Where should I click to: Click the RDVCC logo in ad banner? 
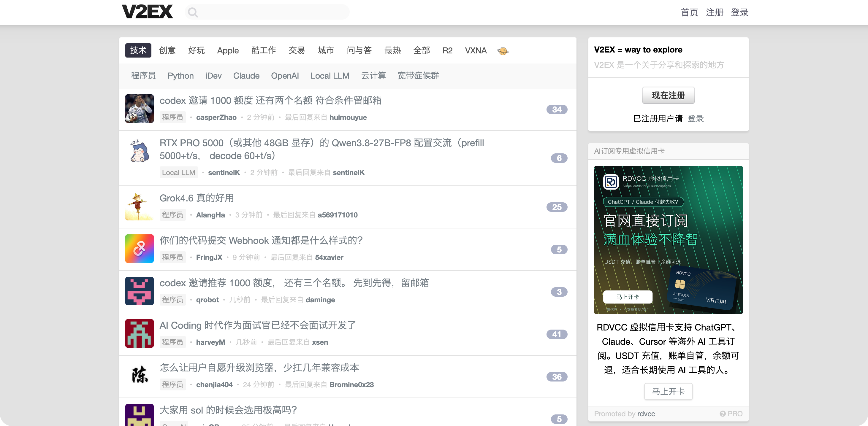(x=611, y=182)
